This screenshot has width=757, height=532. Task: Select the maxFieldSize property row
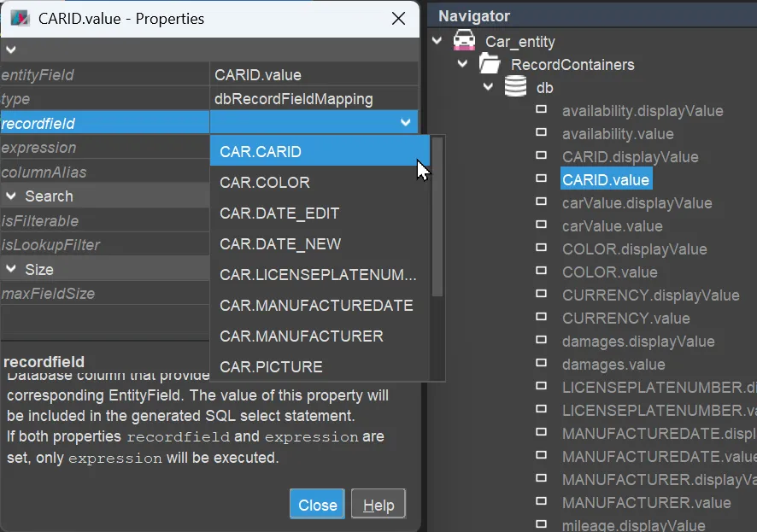click(x=105, y=293)
